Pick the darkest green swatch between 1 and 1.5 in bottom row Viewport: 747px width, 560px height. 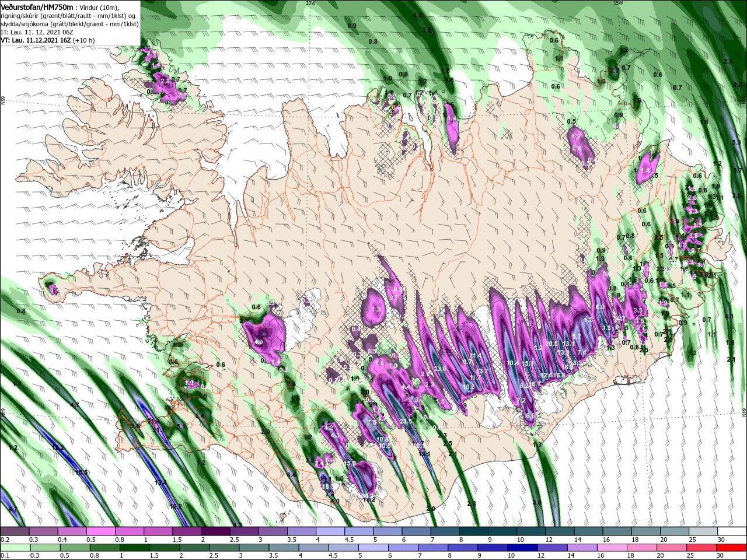tap(134, 548)
